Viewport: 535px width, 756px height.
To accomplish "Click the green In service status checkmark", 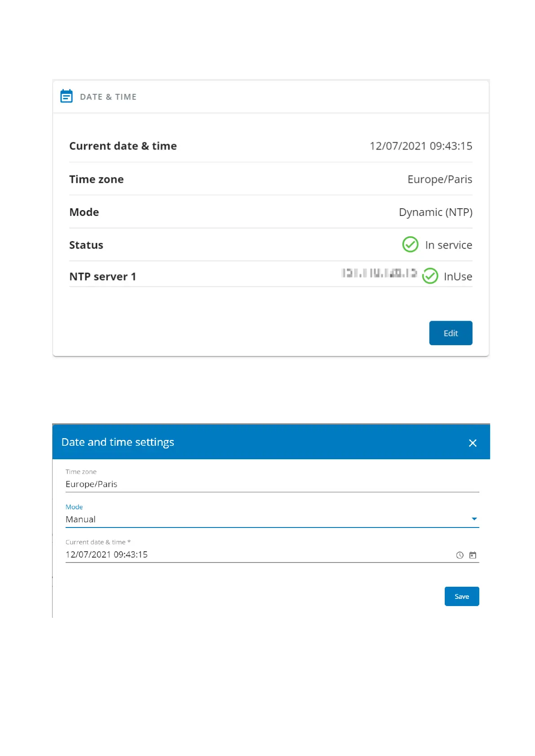I will tap(410, 245).
